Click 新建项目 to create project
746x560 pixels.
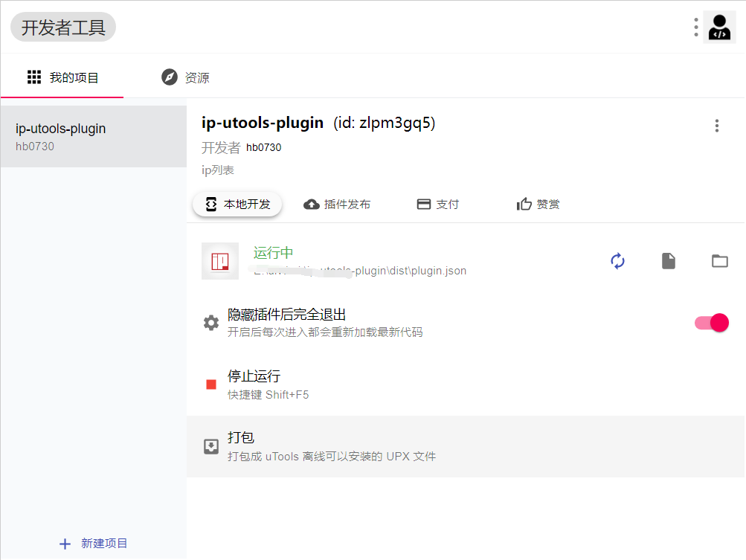93,544
